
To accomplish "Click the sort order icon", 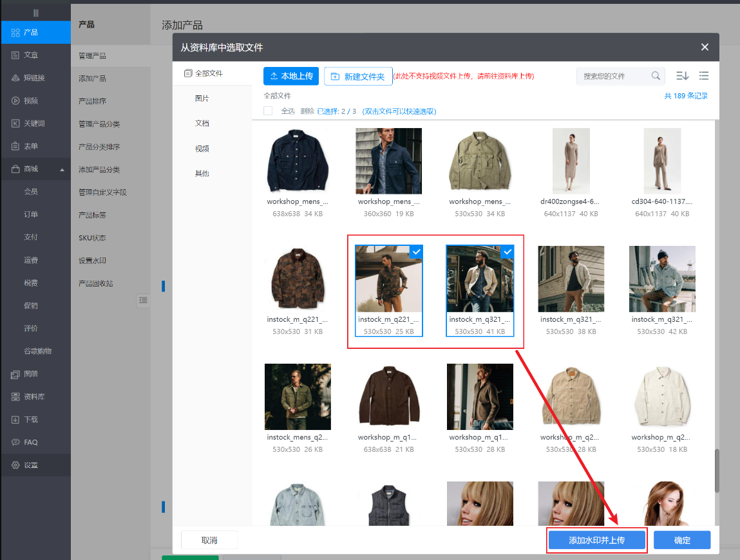I will [x=682, y=76].
